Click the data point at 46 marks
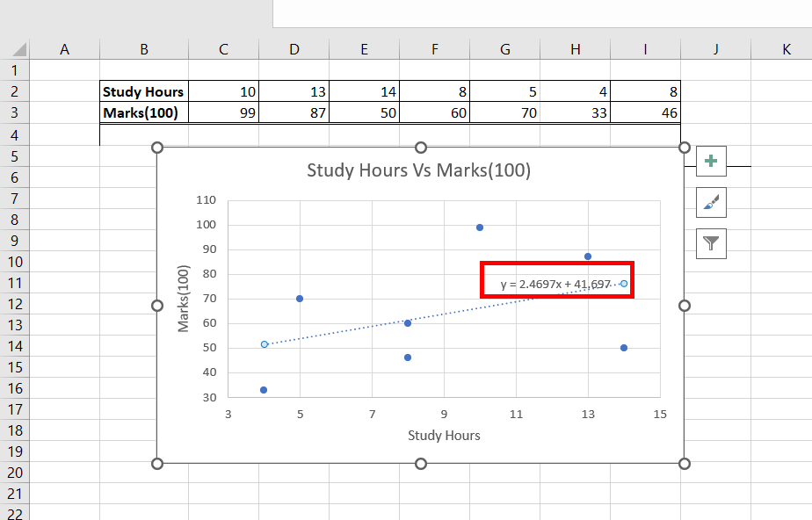This screenshot has height=520, width=812. pos(408,357)
